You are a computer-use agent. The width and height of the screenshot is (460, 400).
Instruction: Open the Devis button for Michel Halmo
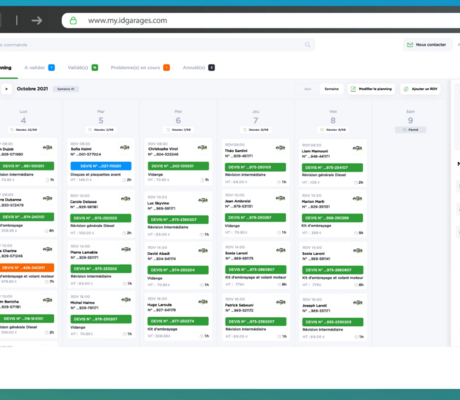point(101,319)
